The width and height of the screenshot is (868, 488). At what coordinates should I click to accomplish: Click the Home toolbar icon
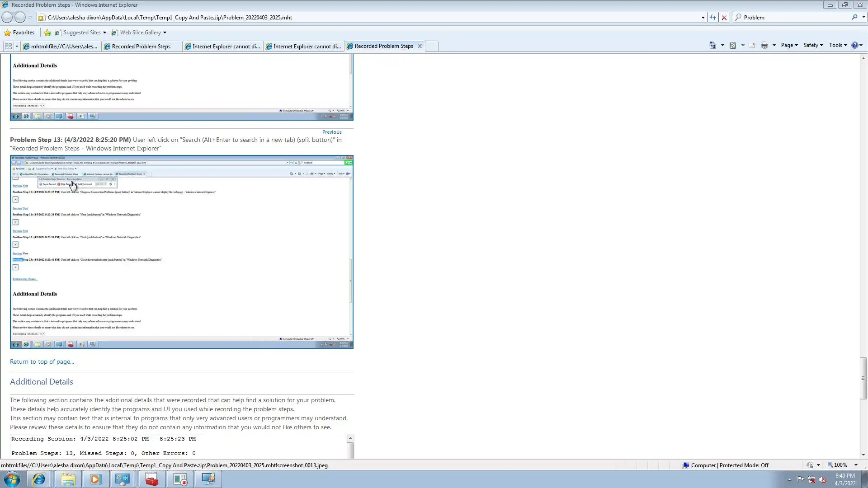point(713,45)
